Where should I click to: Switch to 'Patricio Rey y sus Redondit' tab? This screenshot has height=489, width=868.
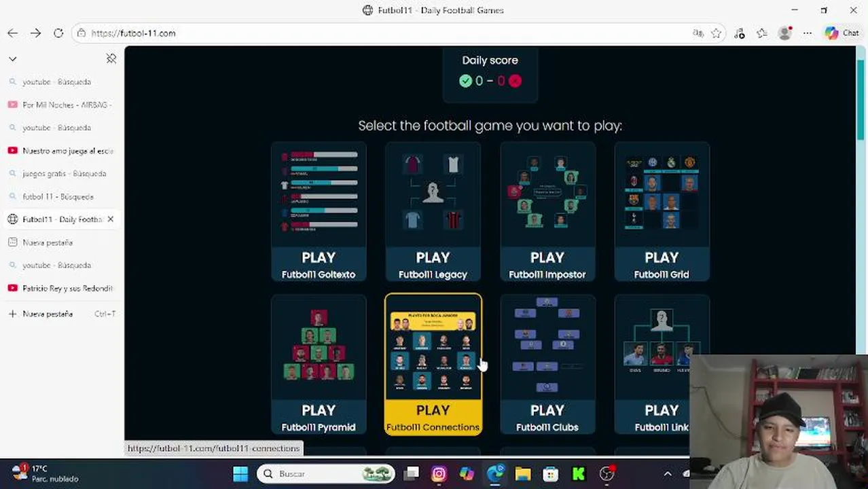pos(62,289)
